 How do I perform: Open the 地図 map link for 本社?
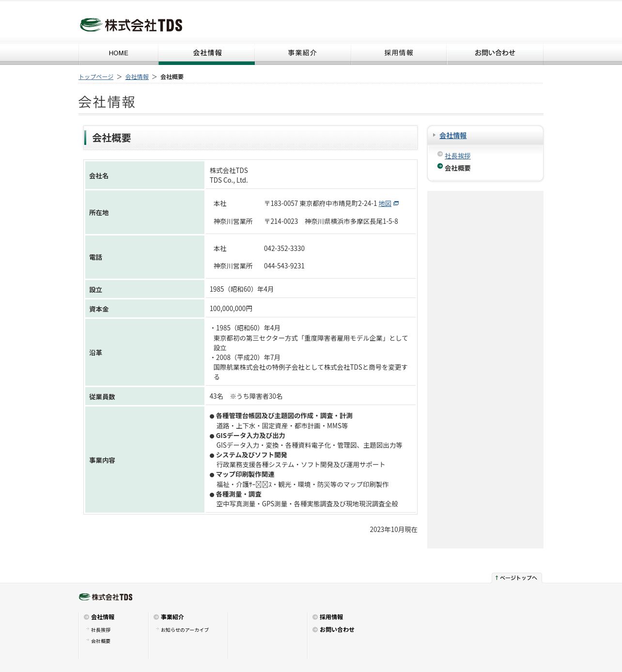385,203
